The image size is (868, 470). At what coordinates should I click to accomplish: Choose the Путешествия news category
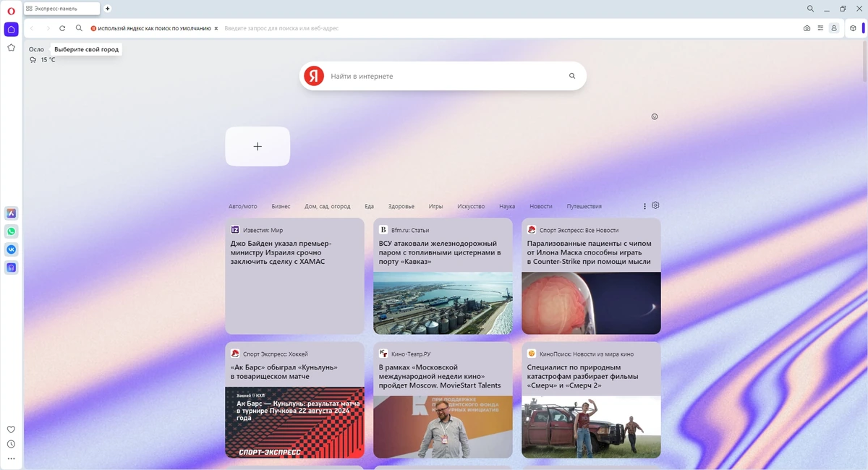pyautogui.click(x=584, y=206)
